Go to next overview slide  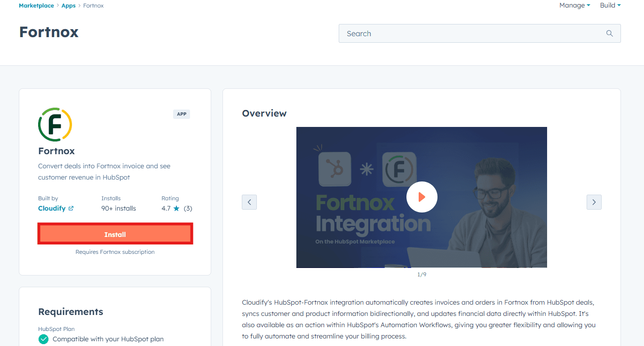(x=594, y=202)
